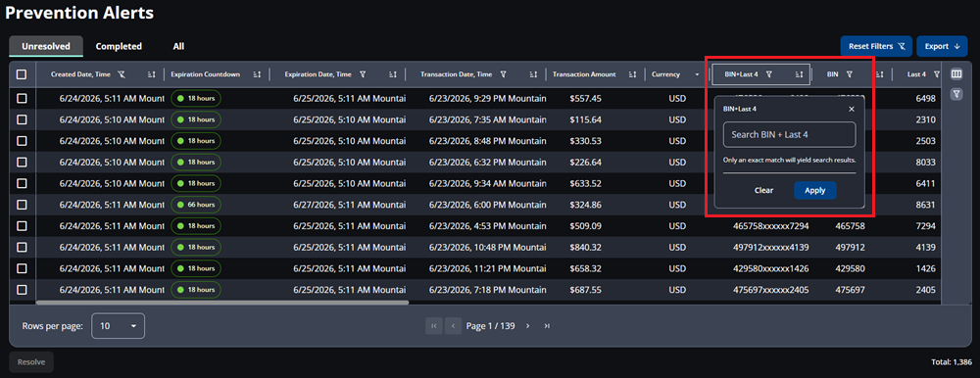The image size is (980, 378).
Task: Open the column chooser icon
Action: 956,74
